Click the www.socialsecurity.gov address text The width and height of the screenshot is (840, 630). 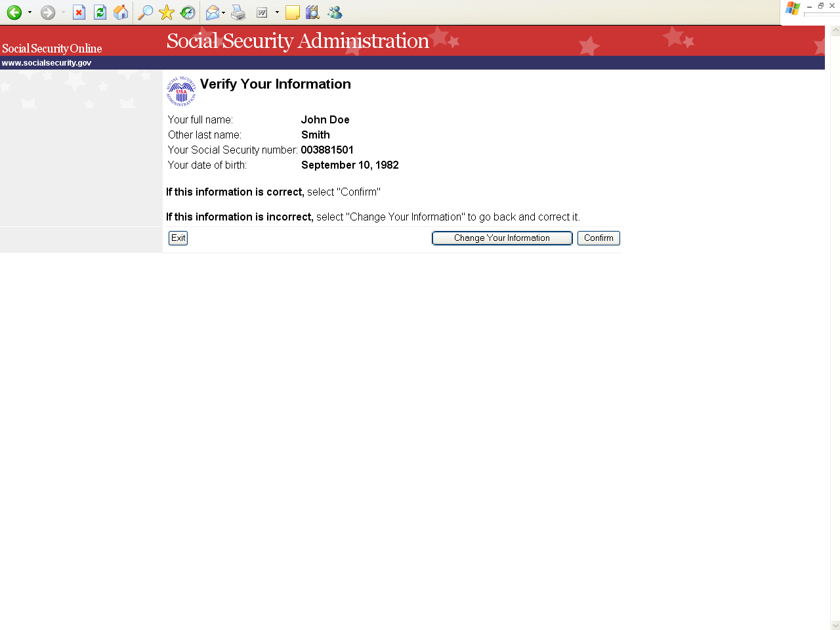pos(47,63)
